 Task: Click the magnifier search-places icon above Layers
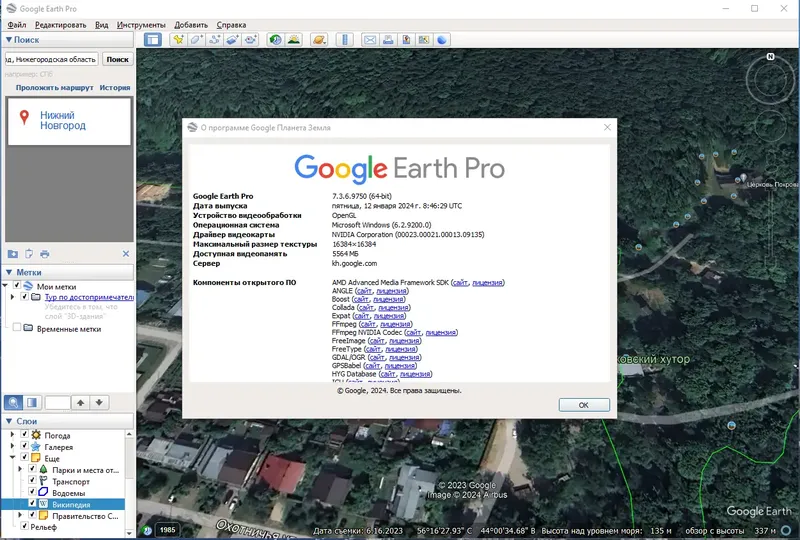(x=13, y=403)
